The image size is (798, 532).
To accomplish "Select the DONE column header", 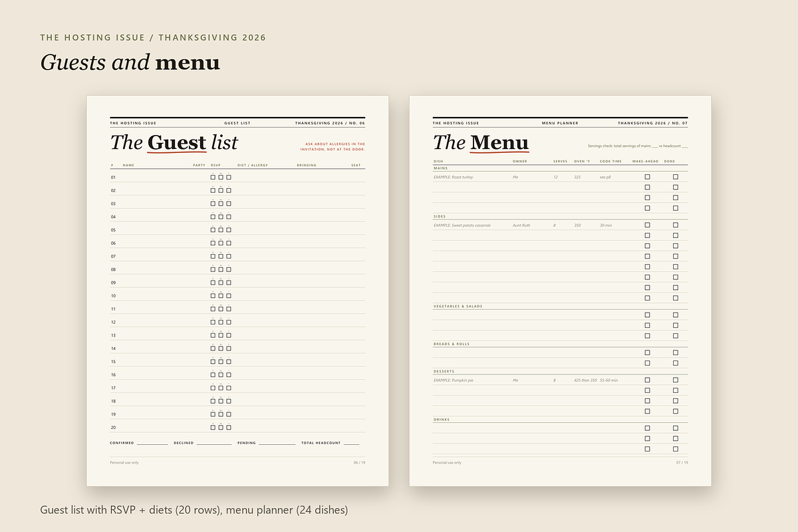I will (x=669, y=161).
